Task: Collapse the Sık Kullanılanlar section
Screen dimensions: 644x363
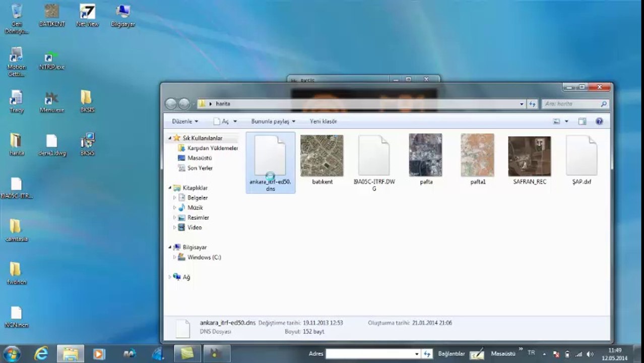Action: 170,138
